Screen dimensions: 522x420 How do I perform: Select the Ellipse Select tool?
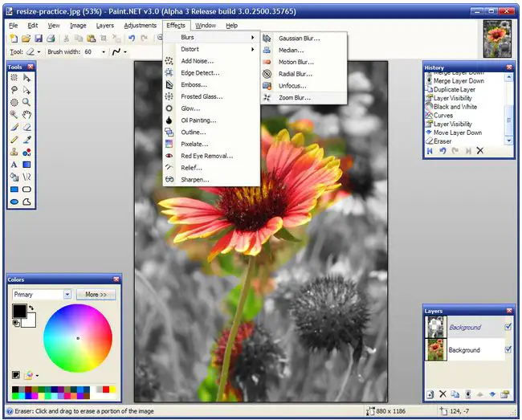pos(14,103)
